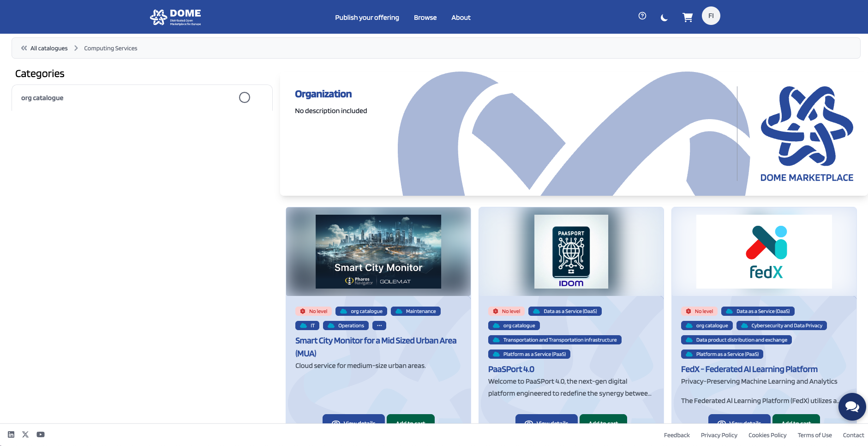The image size is (868, 446).
Task: Open the chat support bubble
Action: click(x=852, y=407)
